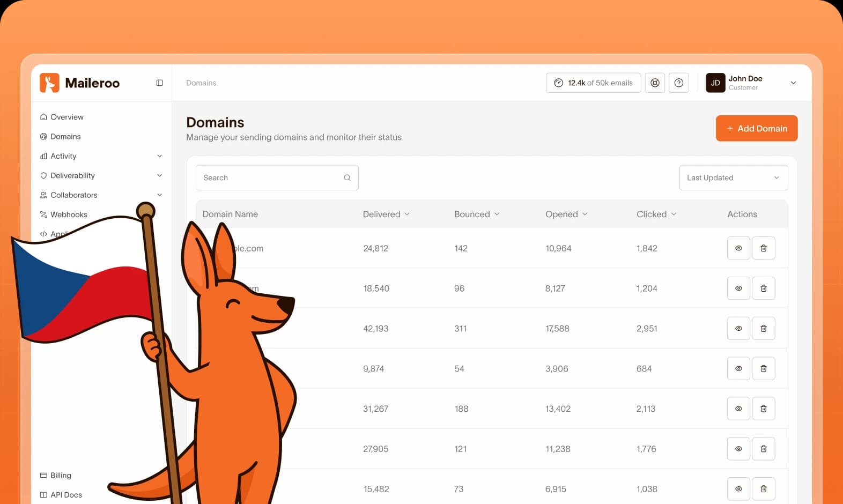Click the opened value 17,588
Image resolution: width=843 pixels, height=504 pixels.
pos(557,329)
